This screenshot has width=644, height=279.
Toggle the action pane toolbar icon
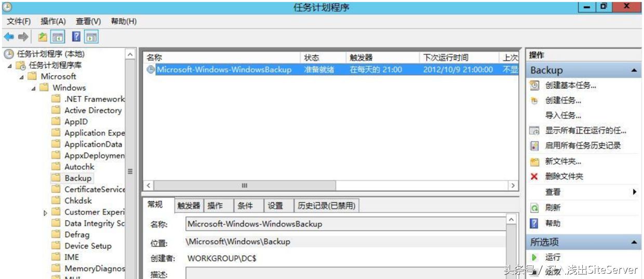coord(91,37)
